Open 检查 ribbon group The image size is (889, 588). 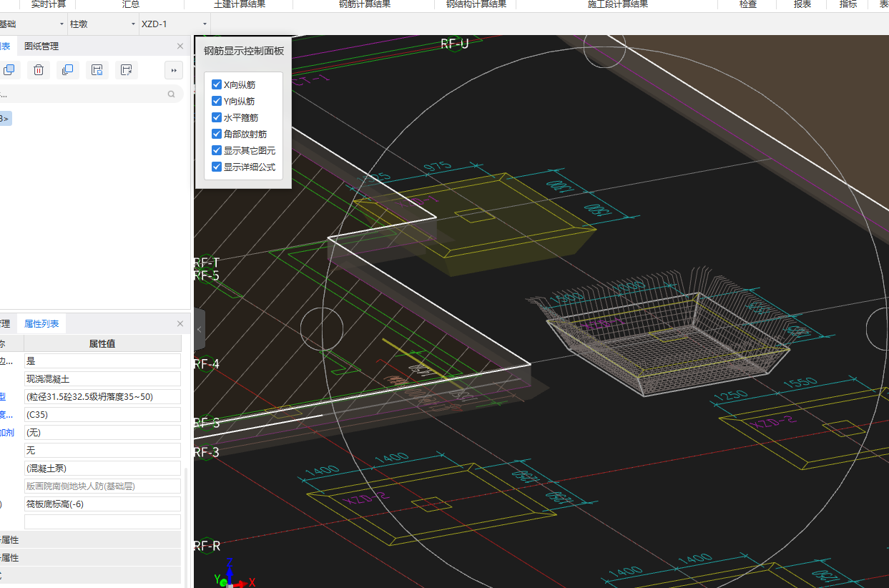748,4
